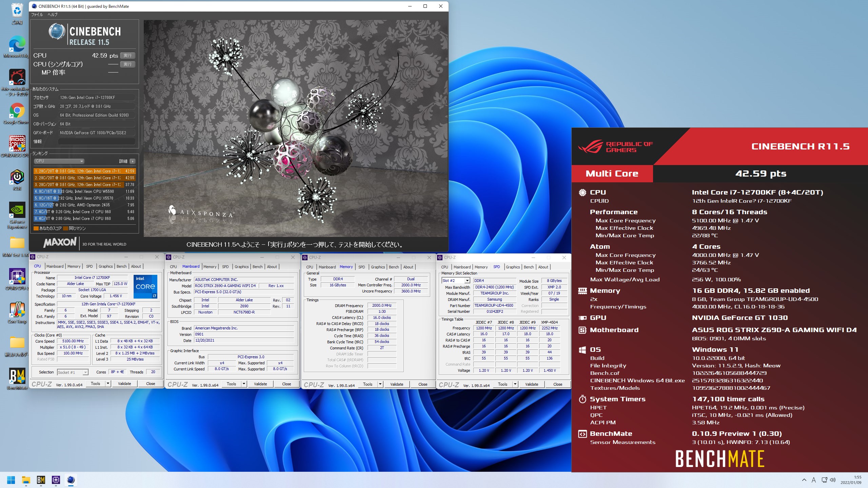
Task: Open the new folder desktop icon
Action: click(17, 346)
